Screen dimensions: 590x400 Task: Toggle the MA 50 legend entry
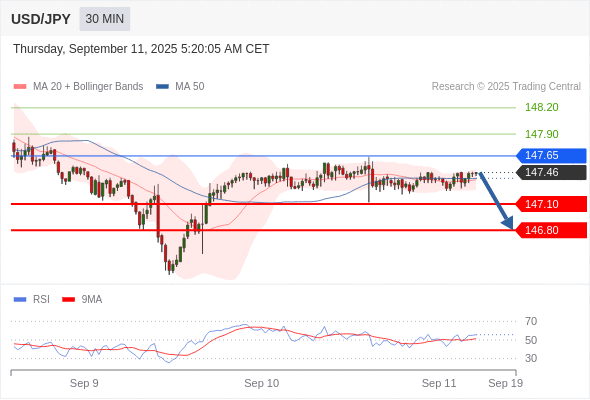[x=180, y=87]
